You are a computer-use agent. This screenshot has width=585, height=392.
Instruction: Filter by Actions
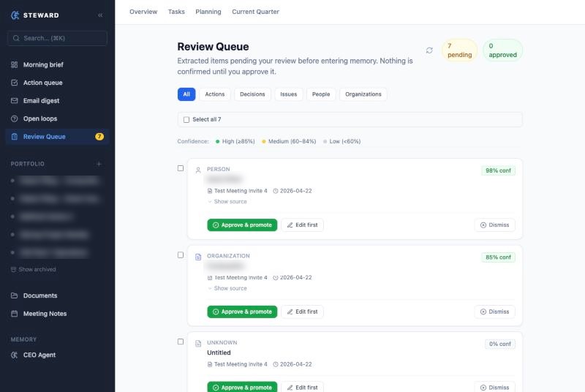tap(215, 94)
